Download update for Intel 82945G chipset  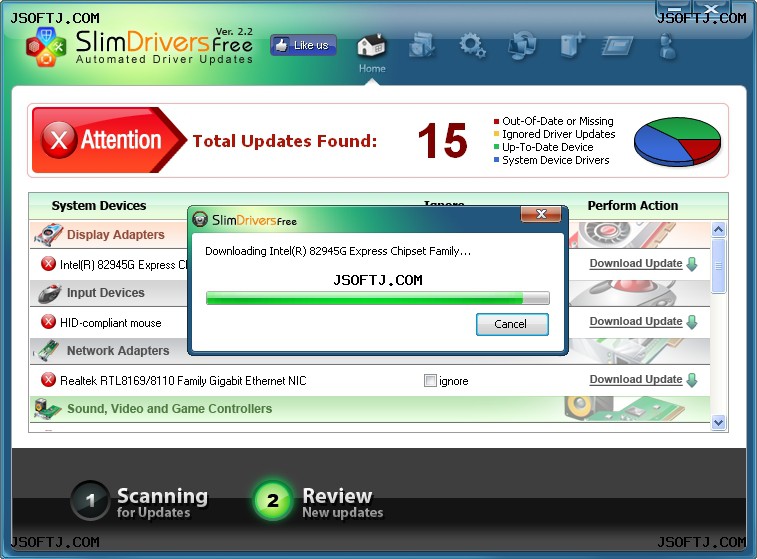coord(636,263)
